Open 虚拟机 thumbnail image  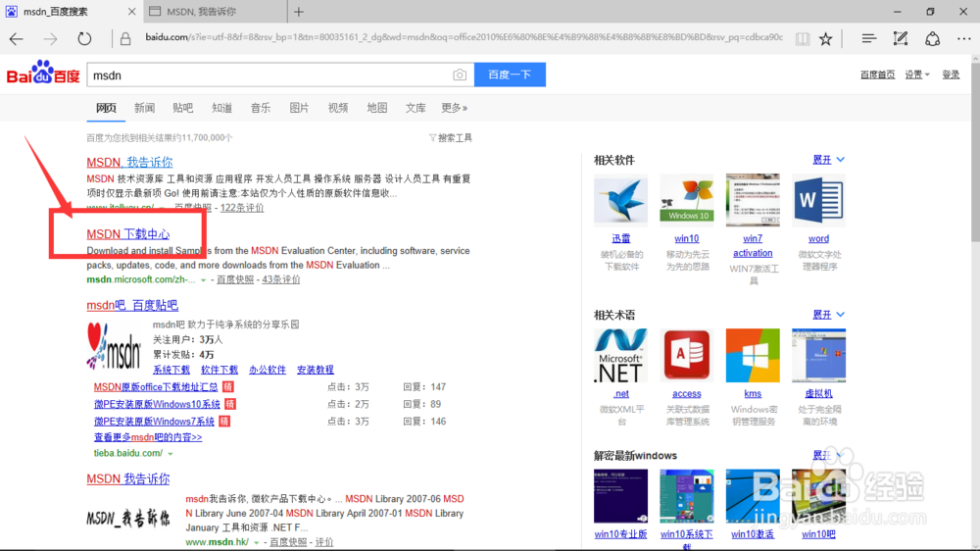tap(818, 355)
